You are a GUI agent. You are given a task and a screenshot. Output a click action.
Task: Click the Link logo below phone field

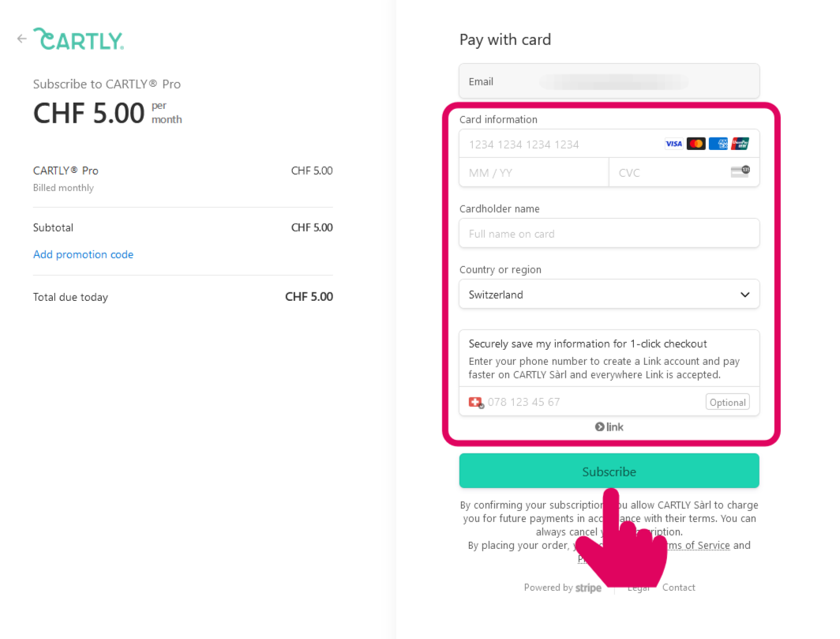coord(609,427)
